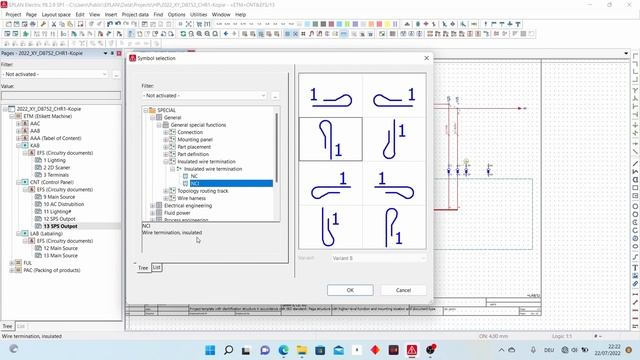Open the Project menu
640x360 pixels.
click(13, 15)
